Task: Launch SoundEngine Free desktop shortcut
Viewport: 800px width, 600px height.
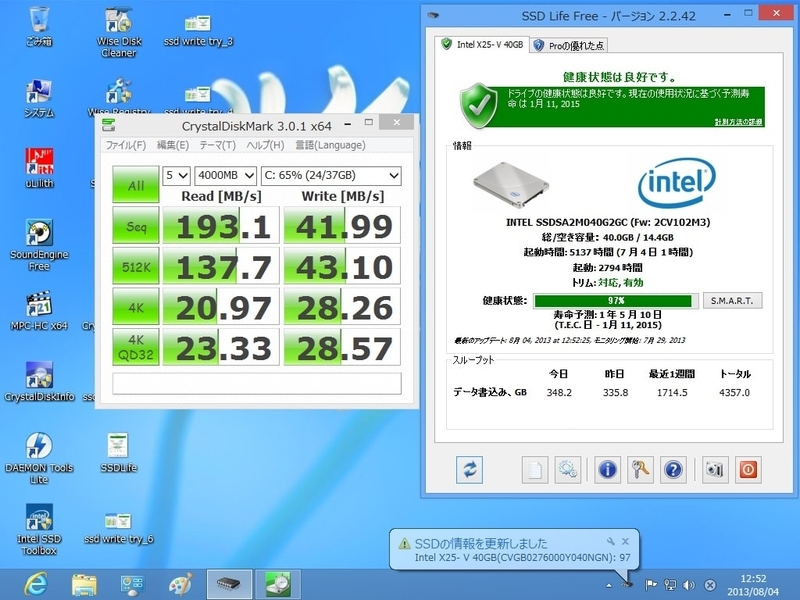Action: pyautogui.click(x=39, y=245)
